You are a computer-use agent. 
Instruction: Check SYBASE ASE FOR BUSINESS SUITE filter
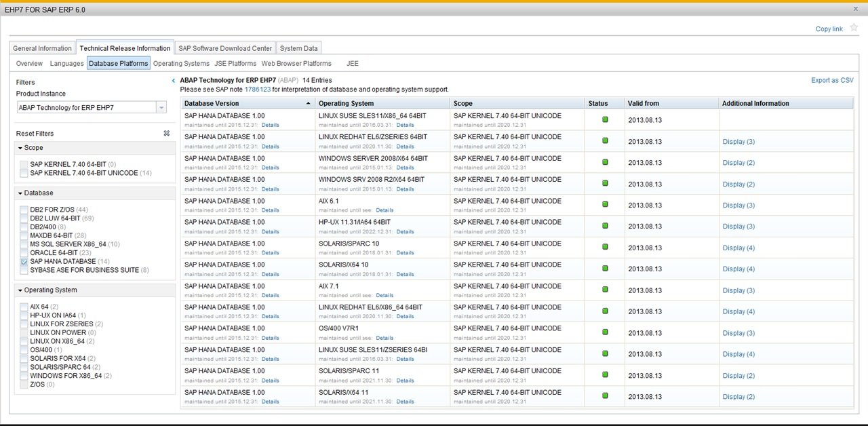(24, 270)
